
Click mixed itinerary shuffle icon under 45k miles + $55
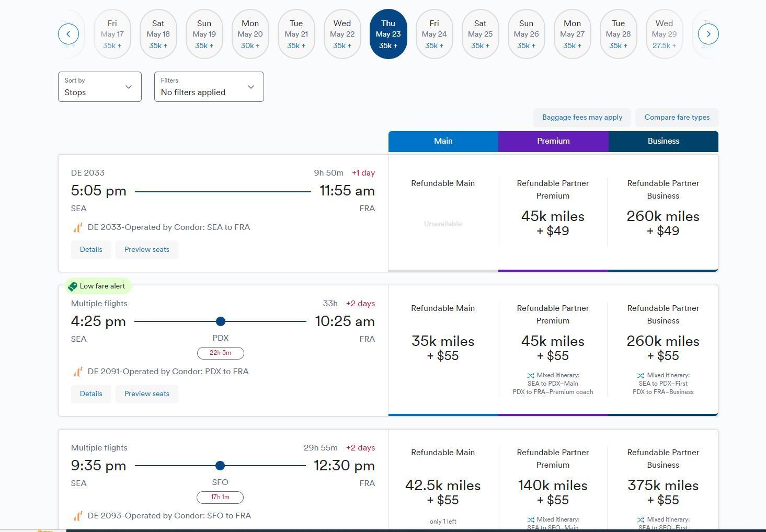[531, 375]
